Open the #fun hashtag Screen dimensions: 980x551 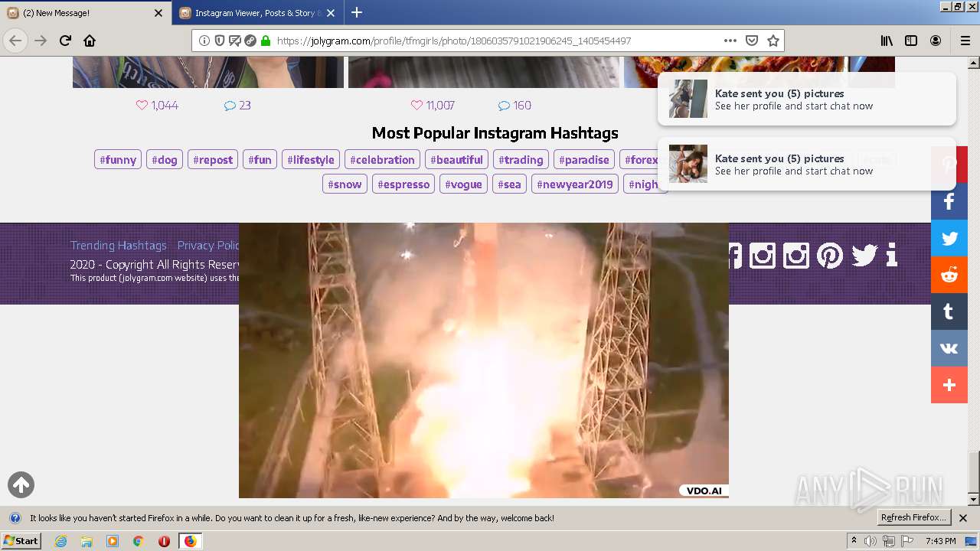[260, 160]
